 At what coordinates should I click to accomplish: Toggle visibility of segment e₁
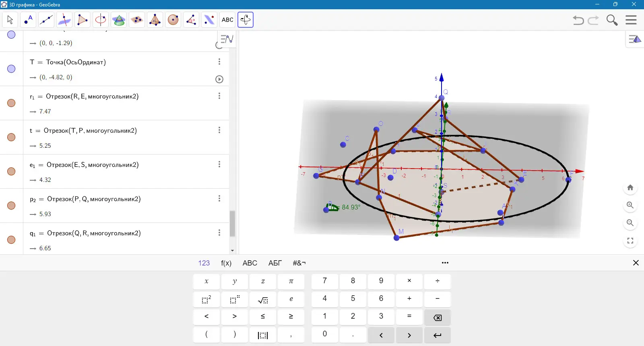click(12, 171)
